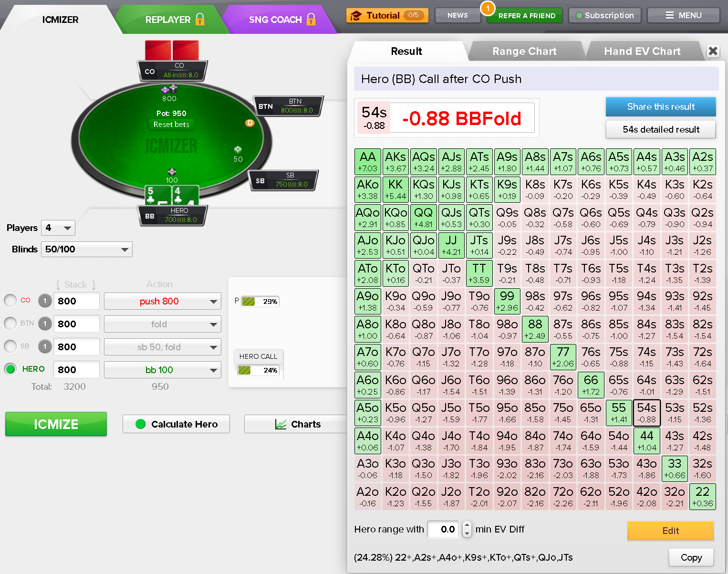Screen dimensions: 728x574
Task: Click the CO stack input field
Action: coord(76,301)
